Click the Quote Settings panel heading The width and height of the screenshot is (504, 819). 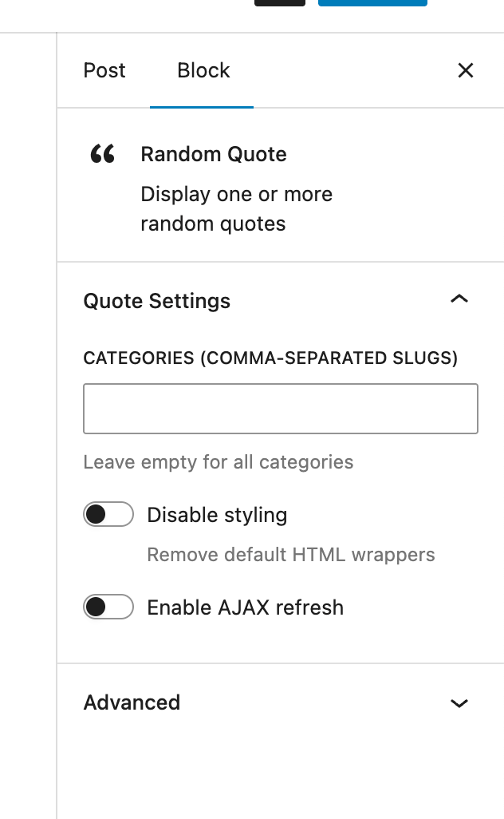point(157,301)
